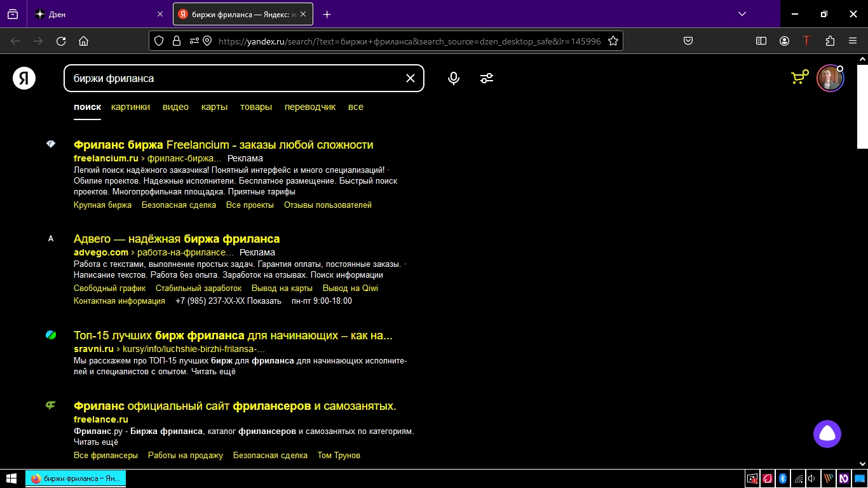Open Wi-Fi network tray icon
This screenshot has height=488, width=868.
(798, 478)
